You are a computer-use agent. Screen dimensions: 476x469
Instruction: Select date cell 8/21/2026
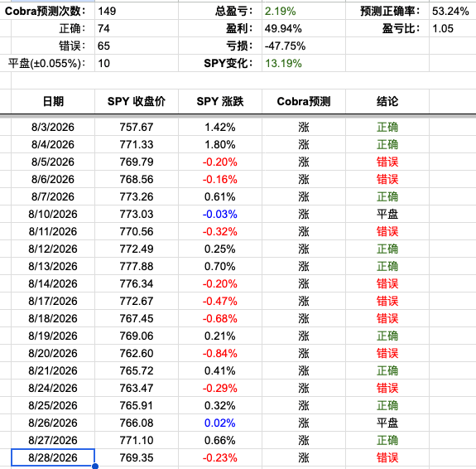[x=53, y=370]
